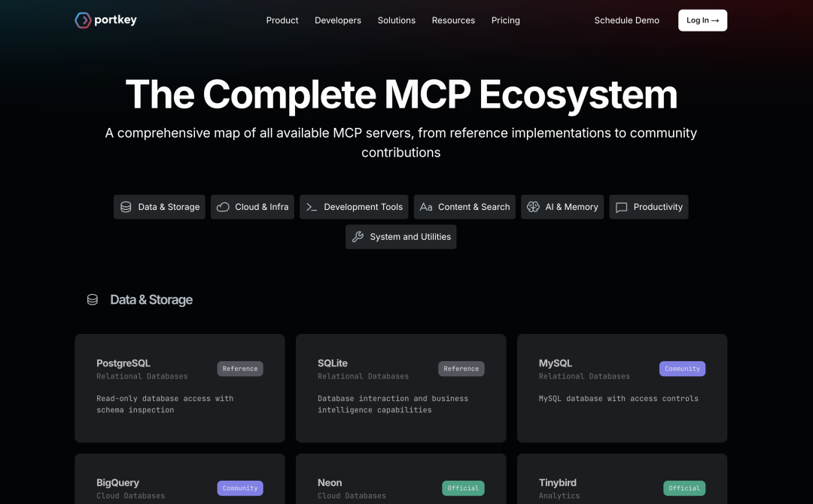Open the Product navigation menu
The width and height of the screenshot is (813, 504).
[282, 20]
